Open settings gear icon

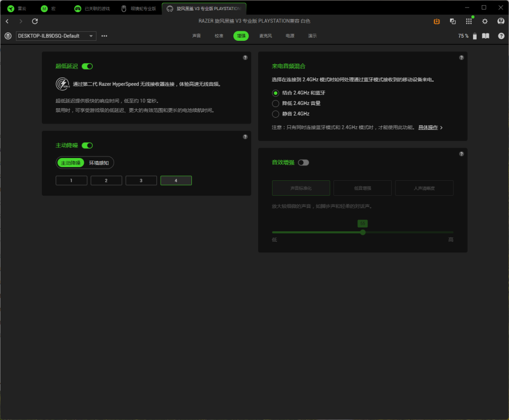tap(485, 21)
